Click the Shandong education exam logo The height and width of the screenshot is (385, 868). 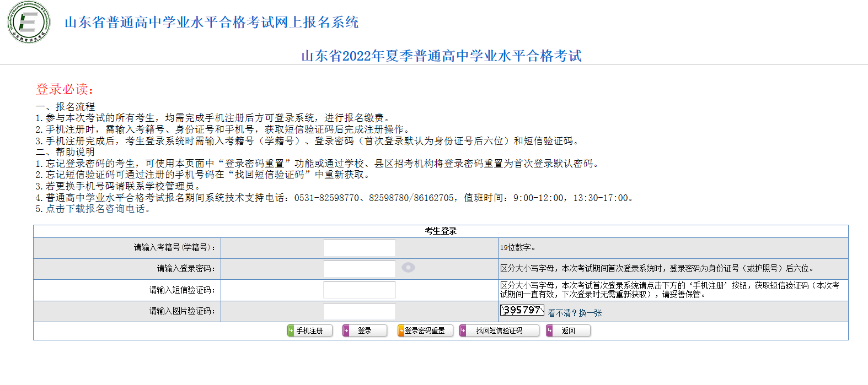pos(29,23)
